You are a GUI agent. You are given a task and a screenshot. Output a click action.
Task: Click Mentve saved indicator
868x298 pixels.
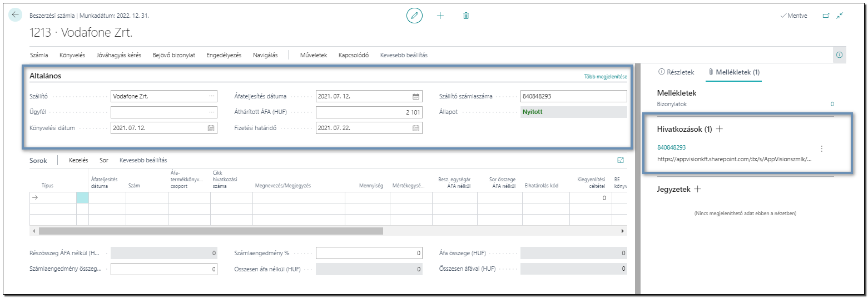pos(794,16)
